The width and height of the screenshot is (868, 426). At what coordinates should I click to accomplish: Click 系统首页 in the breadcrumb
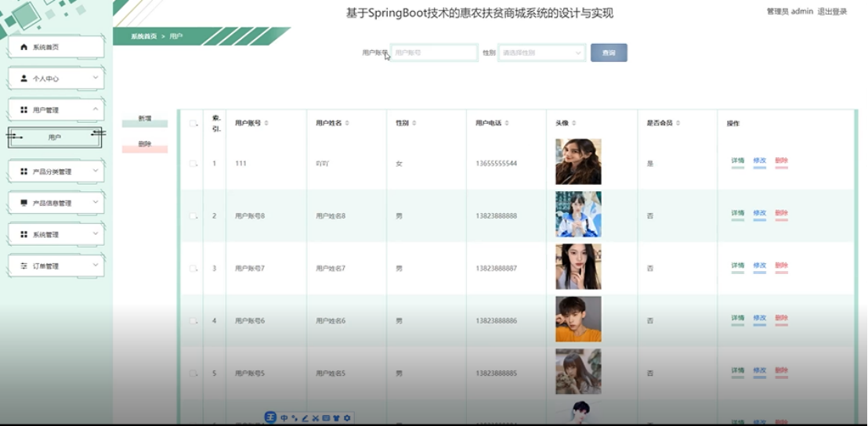144,36
